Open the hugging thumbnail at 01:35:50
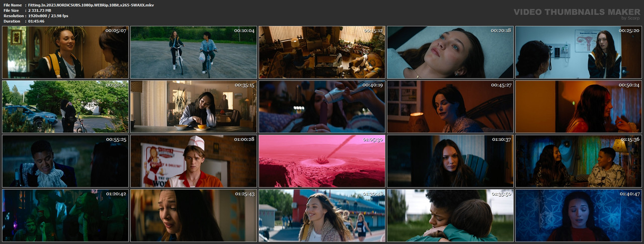The image size is (644, 244). click(450, 215)
